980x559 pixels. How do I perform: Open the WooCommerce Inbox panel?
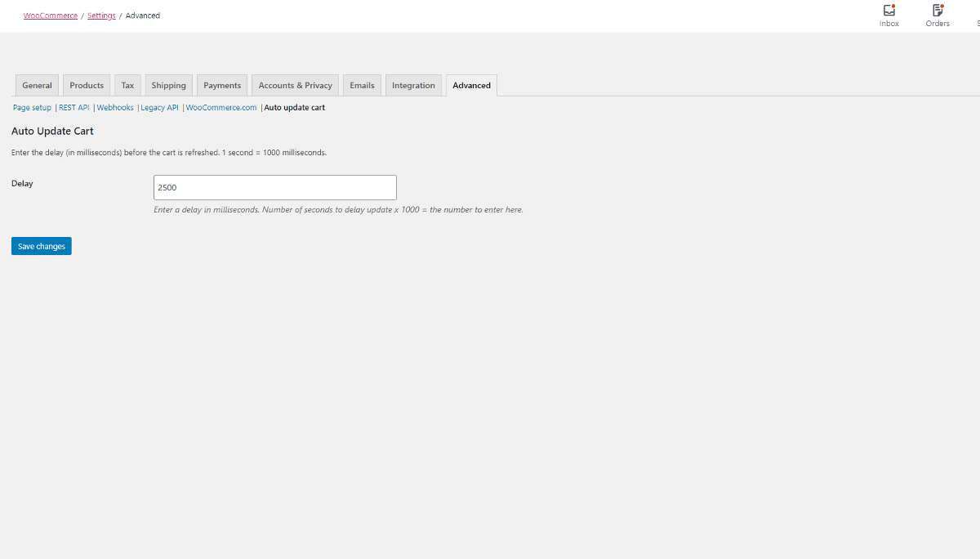[x=889, y=15]
